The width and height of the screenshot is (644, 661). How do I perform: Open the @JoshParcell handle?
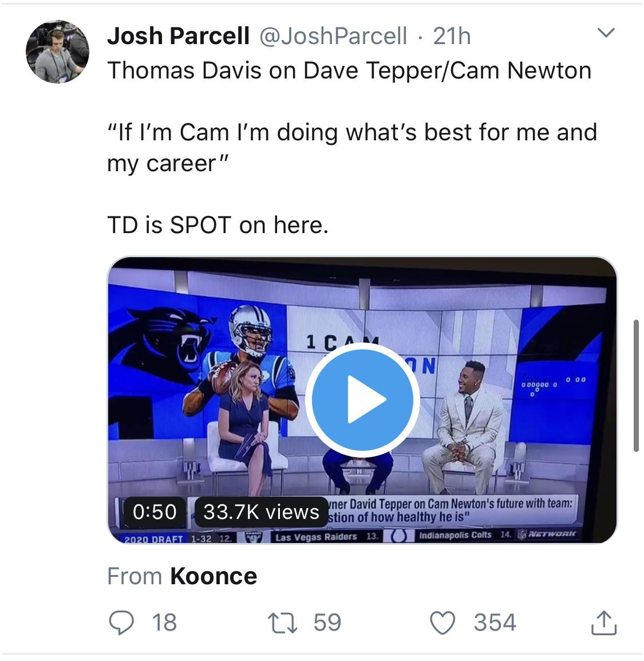[333, 36]
